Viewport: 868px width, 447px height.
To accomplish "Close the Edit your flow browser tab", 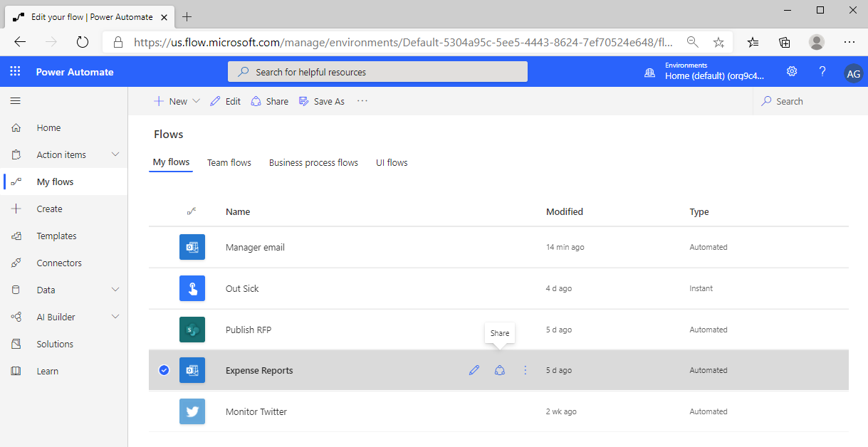I will tap(164, 16).
